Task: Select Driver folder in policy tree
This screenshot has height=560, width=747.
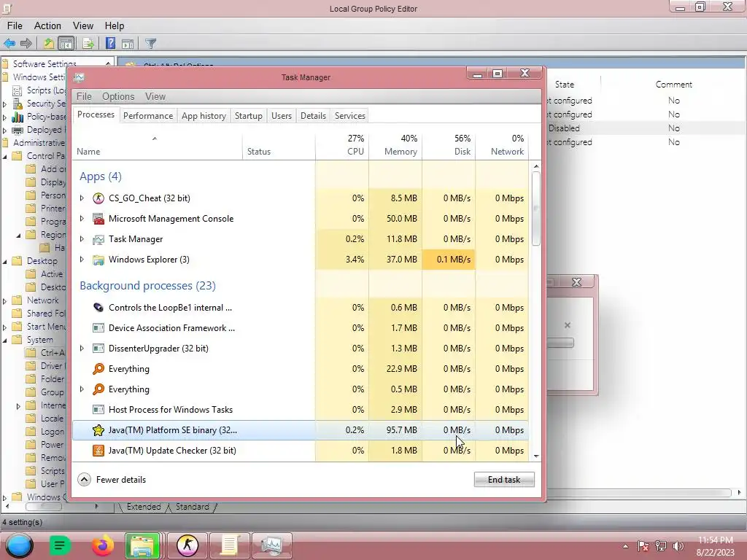Action: click(x=46, y=366)
